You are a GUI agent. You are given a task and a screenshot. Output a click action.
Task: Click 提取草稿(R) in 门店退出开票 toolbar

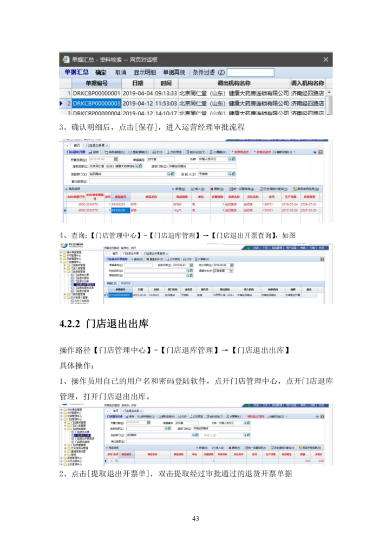point(138,152)
